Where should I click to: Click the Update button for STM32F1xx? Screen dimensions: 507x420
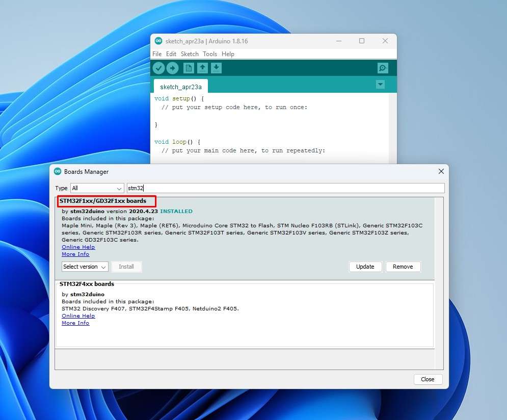365,267
